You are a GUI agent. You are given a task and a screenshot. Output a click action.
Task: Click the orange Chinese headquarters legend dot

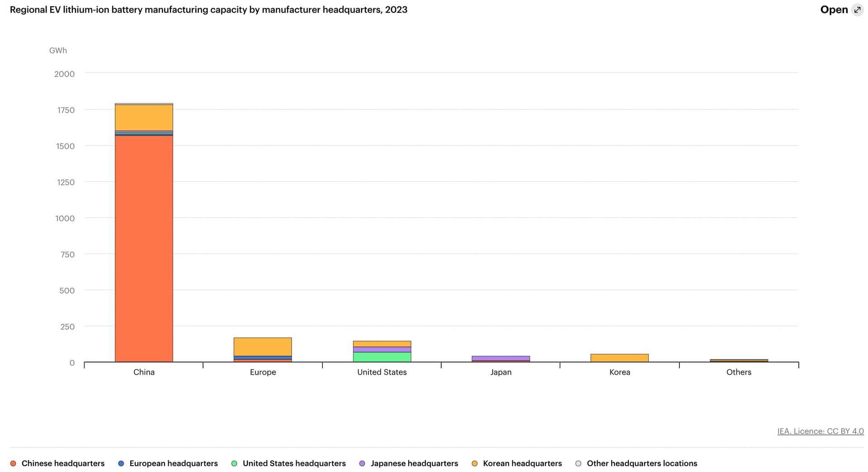tap(13, 463)
